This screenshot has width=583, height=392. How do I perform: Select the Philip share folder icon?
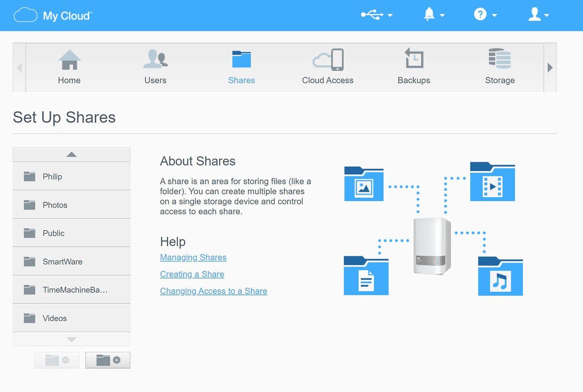coord(29,176)
